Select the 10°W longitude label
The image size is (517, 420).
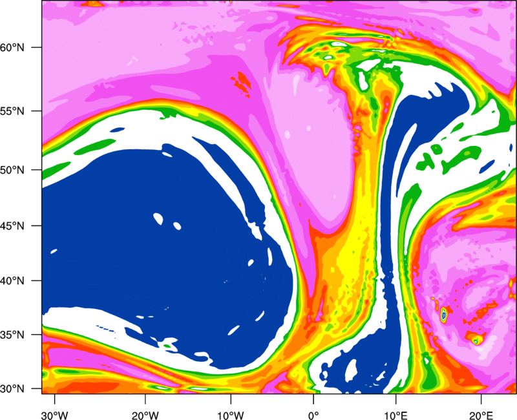(231, 415)
